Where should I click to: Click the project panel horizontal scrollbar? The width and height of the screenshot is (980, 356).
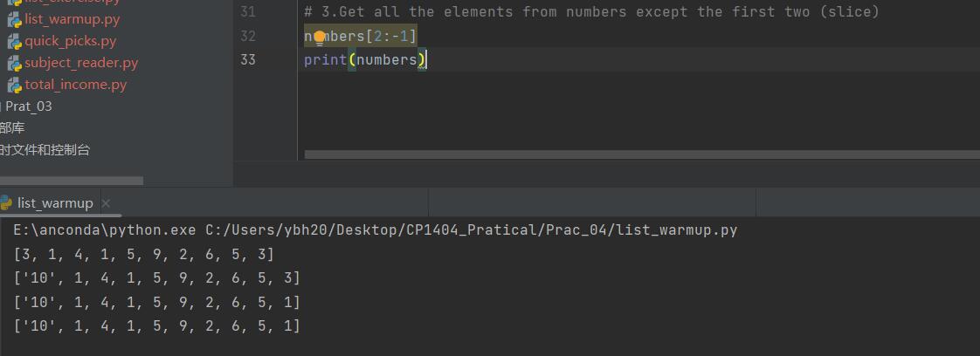[70, 181]
